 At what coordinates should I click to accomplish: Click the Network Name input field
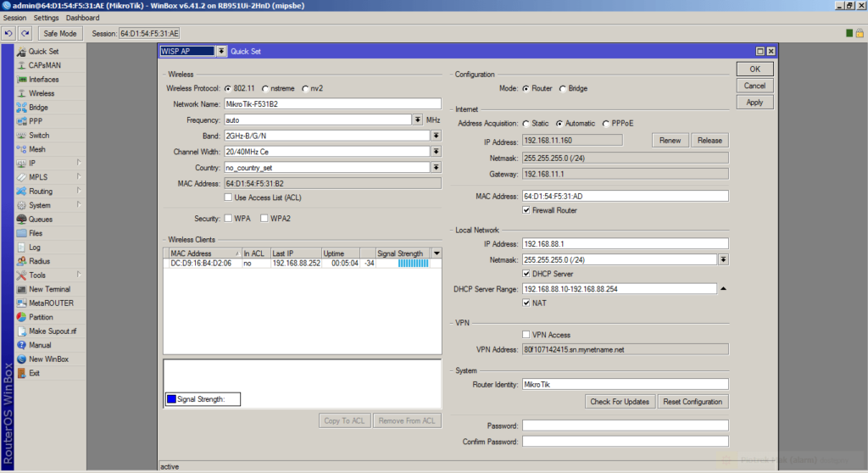pyautogui.click(x=331, y=104)
